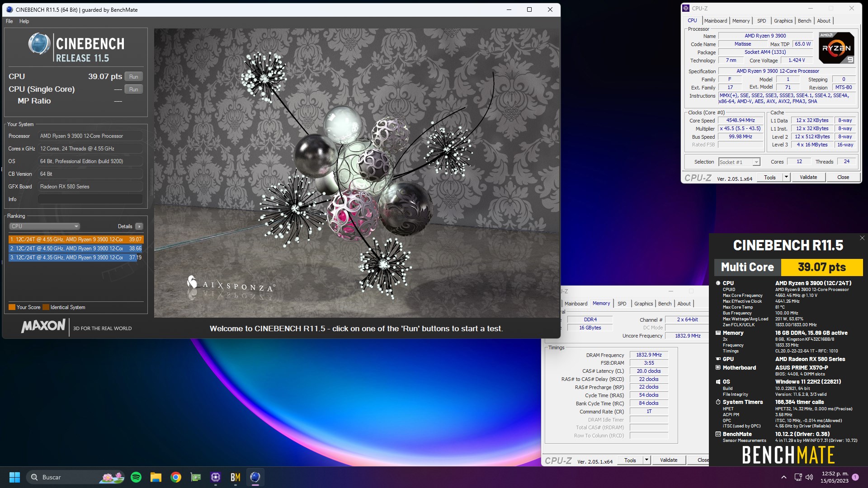The width and height of the screenshot is (868, 488).
Task: Open Spotify from the taskbar
Action: 136,477
